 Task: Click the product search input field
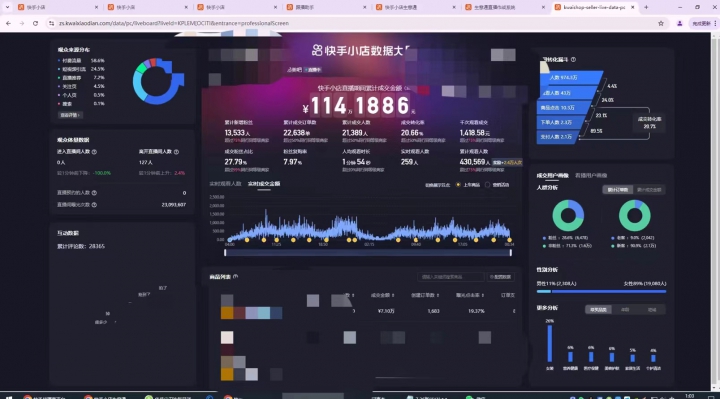pyautogui.click(x=450, y=277)
